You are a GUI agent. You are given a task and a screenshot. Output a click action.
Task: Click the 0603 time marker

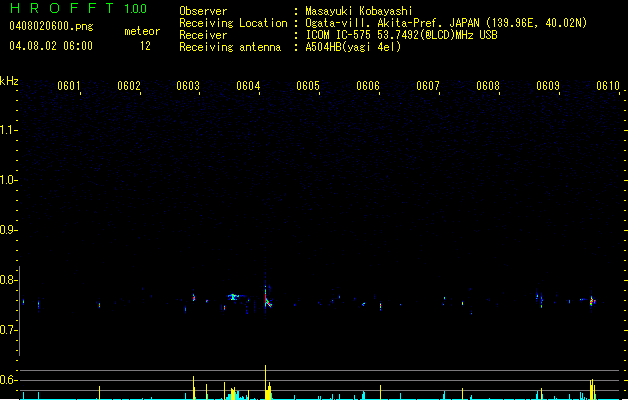point(188,86)
